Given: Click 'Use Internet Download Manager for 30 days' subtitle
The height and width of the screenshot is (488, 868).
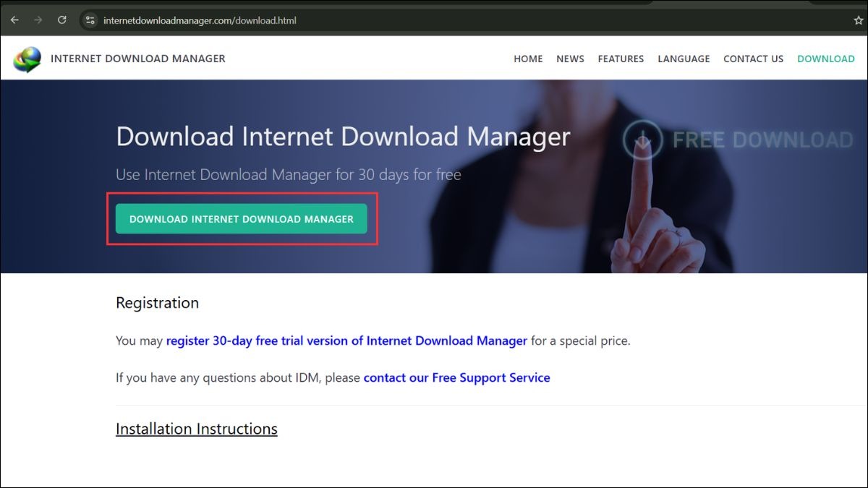Looking at the screenshot, I should [289, 174].
